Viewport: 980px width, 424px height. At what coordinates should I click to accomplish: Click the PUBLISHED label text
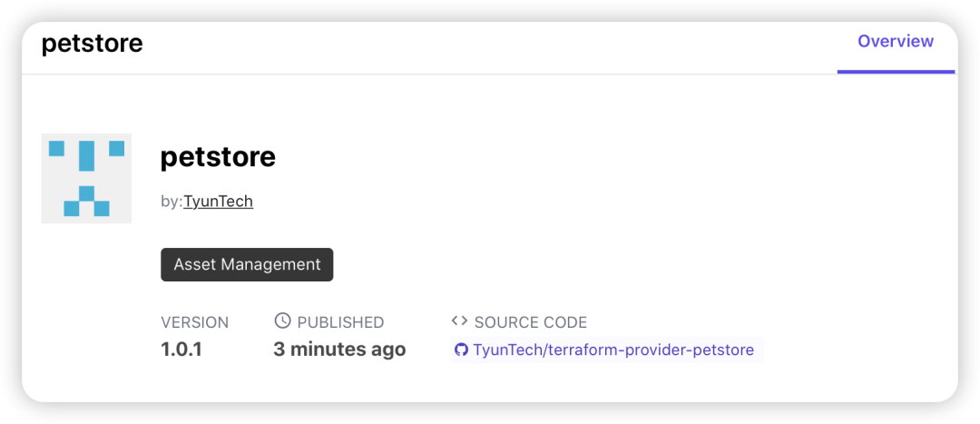click(340, 322)
